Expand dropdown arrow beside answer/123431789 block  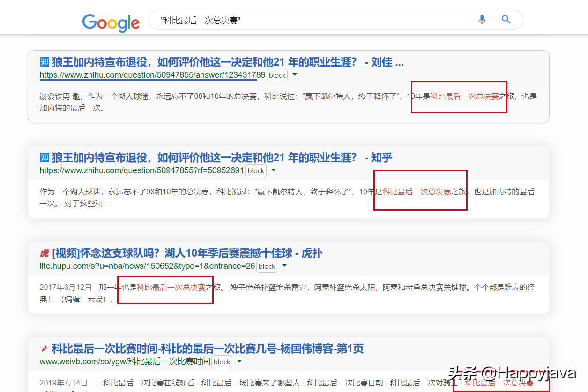[295, 74]
